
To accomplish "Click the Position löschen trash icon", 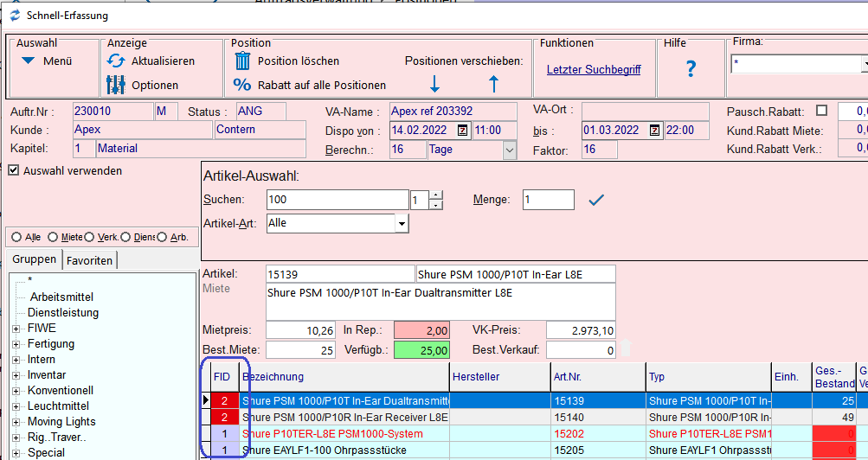I will pos(242,61).
